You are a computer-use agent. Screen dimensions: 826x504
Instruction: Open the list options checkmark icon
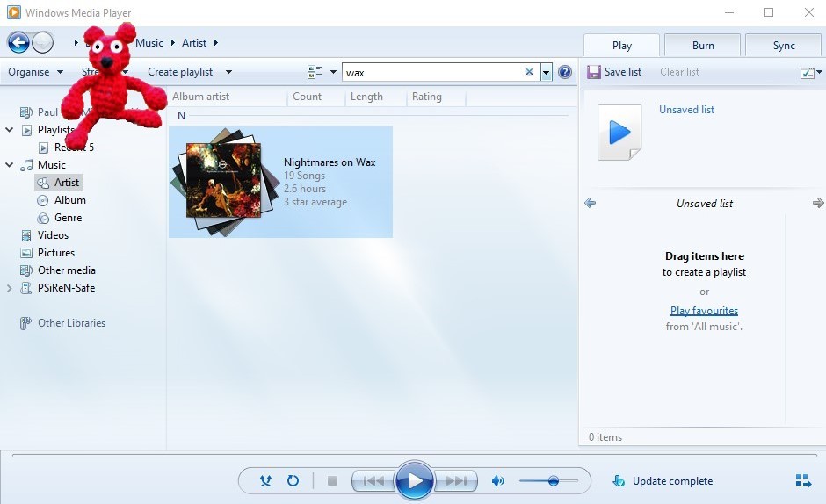pos(807,73)
